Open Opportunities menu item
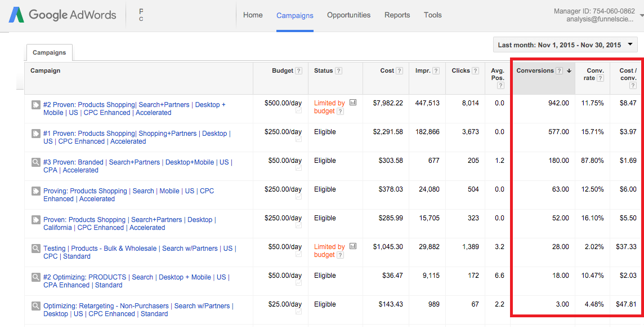The width and height of the screenshot is (644, 328). [348, 15]
